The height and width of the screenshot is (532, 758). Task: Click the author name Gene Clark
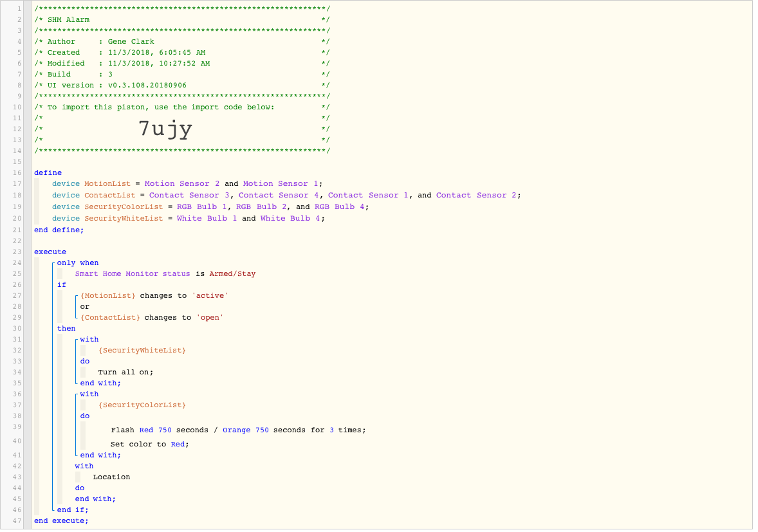pyautogui.click(x=131, y=42)
